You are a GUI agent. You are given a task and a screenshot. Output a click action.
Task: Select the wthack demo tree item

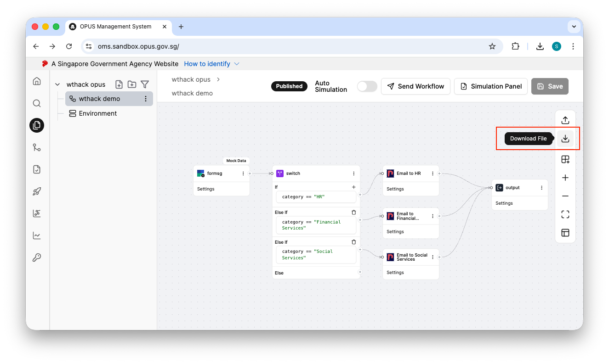pyautogui.click(x=109, y=99)
